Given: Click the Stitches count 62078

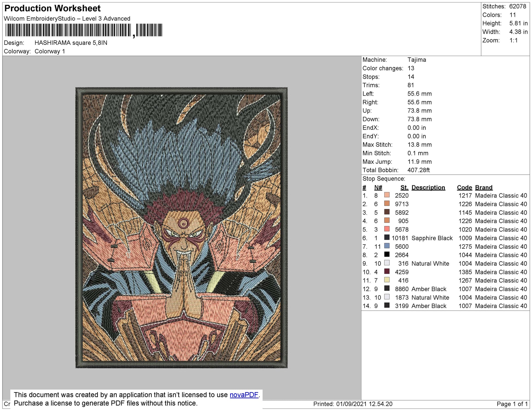Looking at the screenshot, I should (518, 6).
